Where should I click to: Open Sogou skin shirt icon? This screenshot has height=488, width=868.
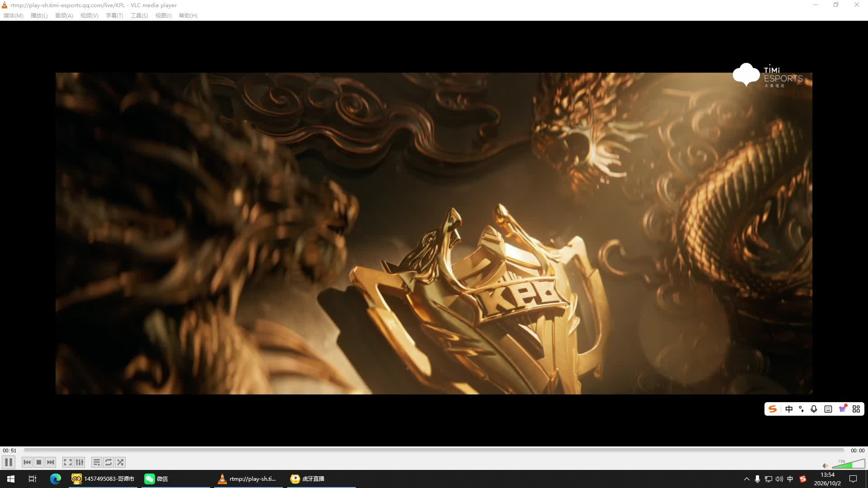843,408
